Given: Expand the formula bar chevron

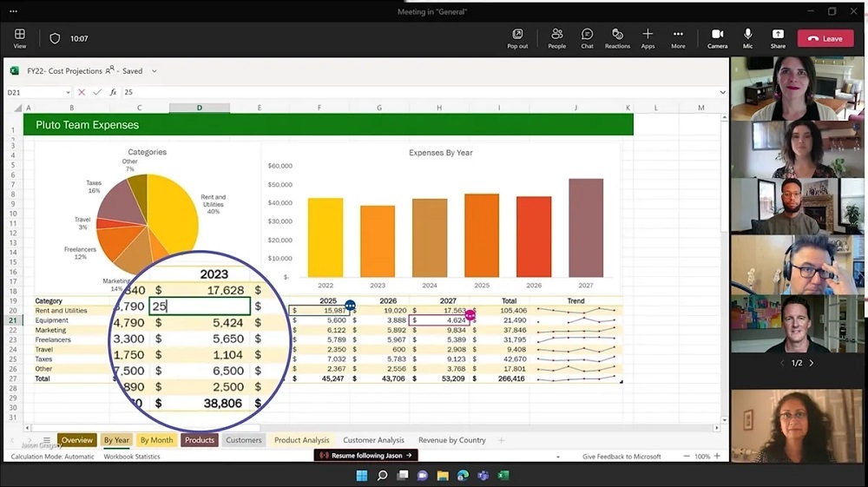Looking at the screenshot, I should click(x=722, y=92).
